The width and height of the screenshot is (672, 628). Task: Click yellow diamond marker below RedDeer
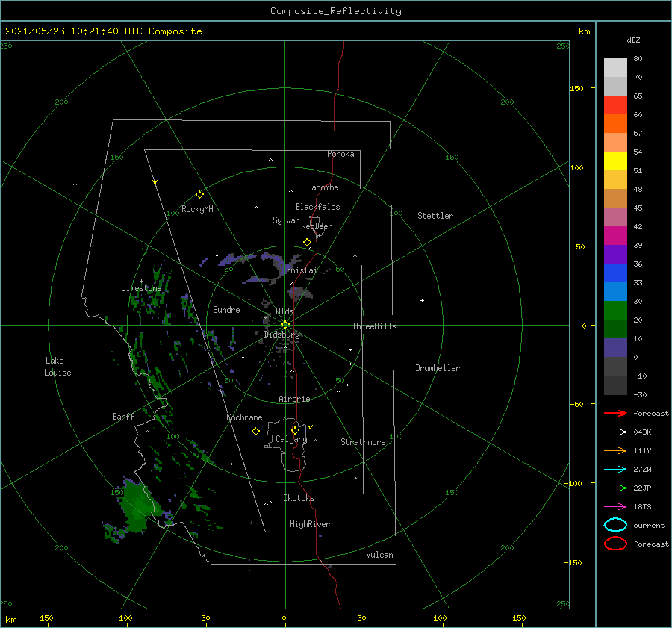pos(307,243)
